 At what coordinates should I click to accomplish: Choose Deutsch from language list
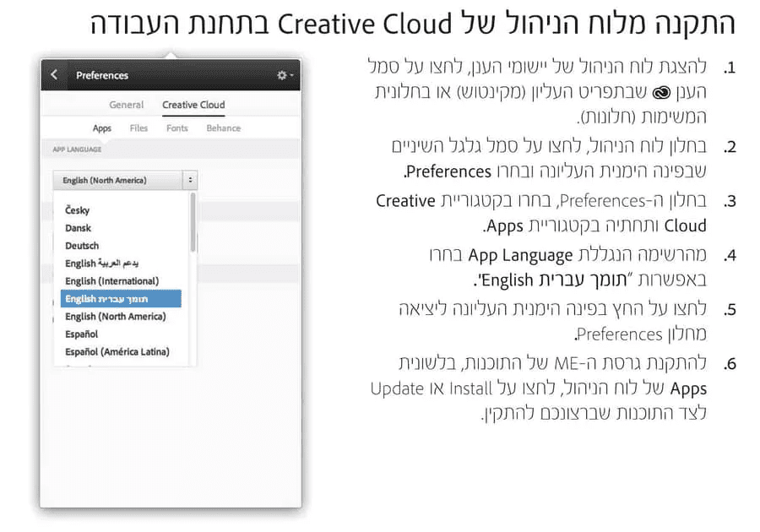82,246
